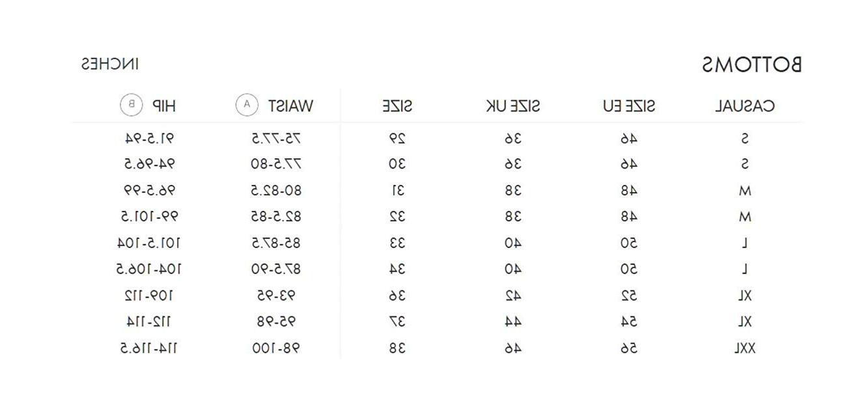Image resolution: width=868 pixels, height=418 pixels.
Task: Click waist range 98-100
Action: pyautogui.click(x=277, y=348)
